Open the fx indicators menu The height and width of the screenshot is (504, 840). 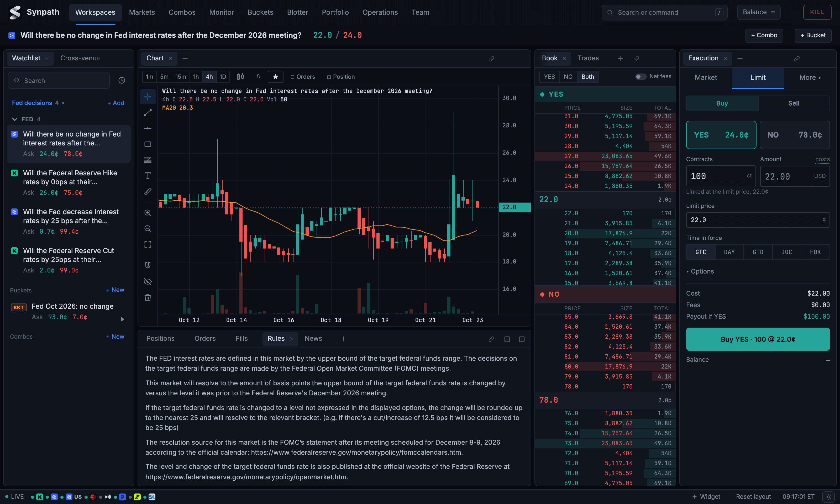pos(258,77)
